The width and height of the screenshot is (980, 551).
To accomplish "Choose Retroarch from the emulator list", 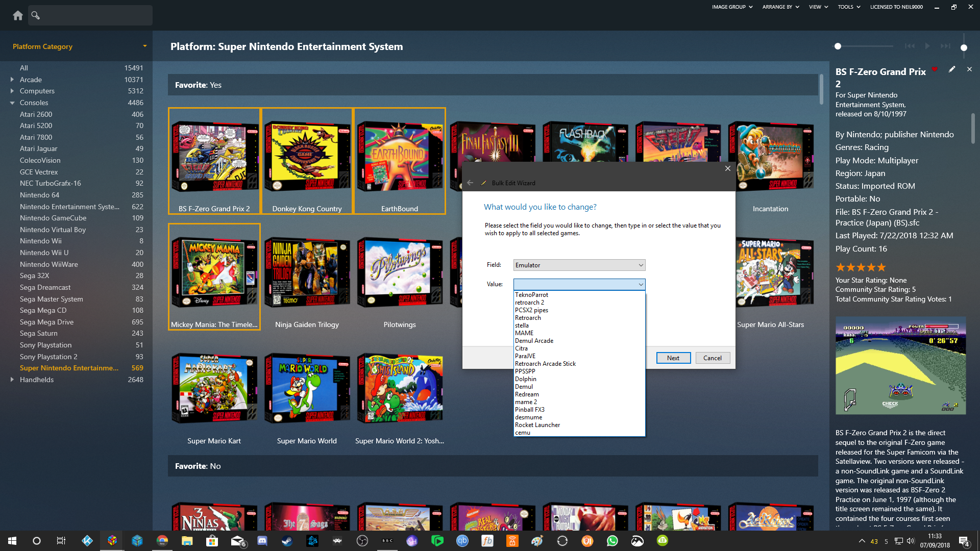I will 579,318.
